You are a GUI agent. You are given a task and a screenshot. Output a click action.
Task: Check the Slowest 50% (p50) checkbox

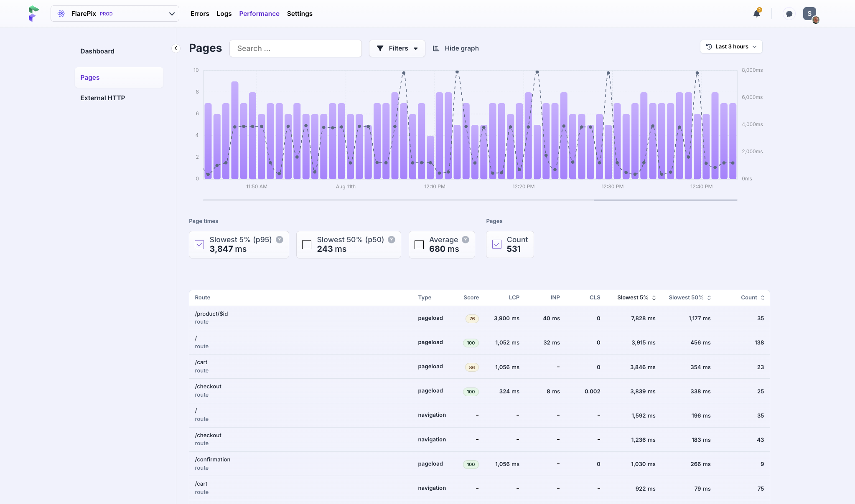pyautogui.click(x=307, y=245)
